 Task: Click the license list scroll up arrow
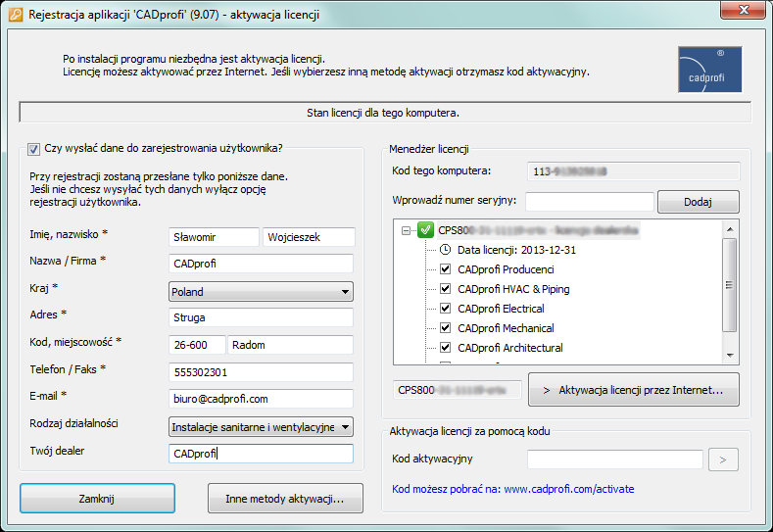pyautogui.click(x=730, y=229)
